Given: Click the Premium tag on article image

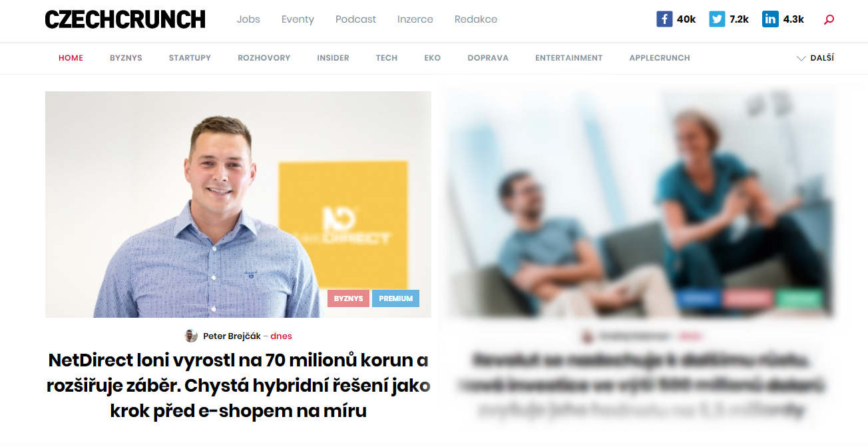Looking at the screenshot, I should pyautogui.click(x=395, y=298).
